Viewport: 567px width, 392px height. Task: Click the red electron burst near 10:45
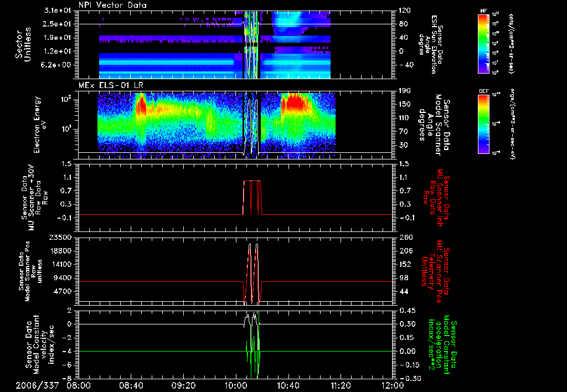[x=296, y=101]
